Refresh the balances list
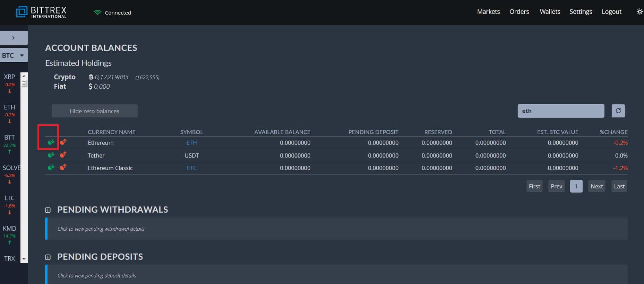 (618, 111)
